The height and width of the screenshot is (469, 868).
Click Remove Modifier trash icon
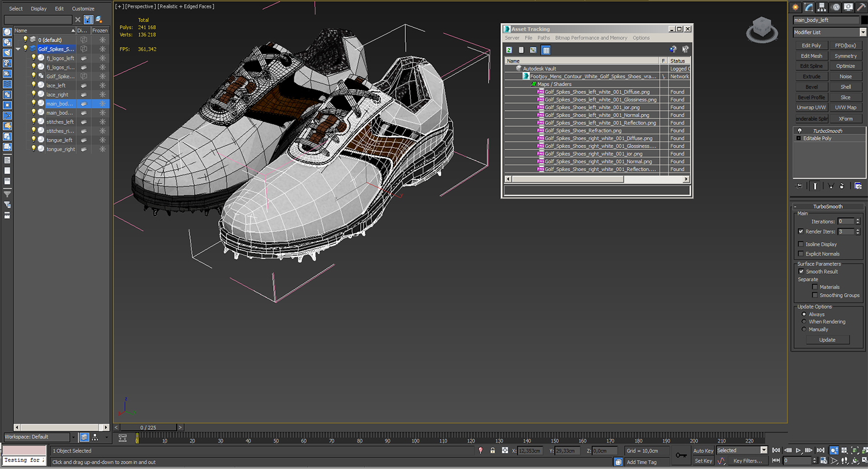[842, 186]
